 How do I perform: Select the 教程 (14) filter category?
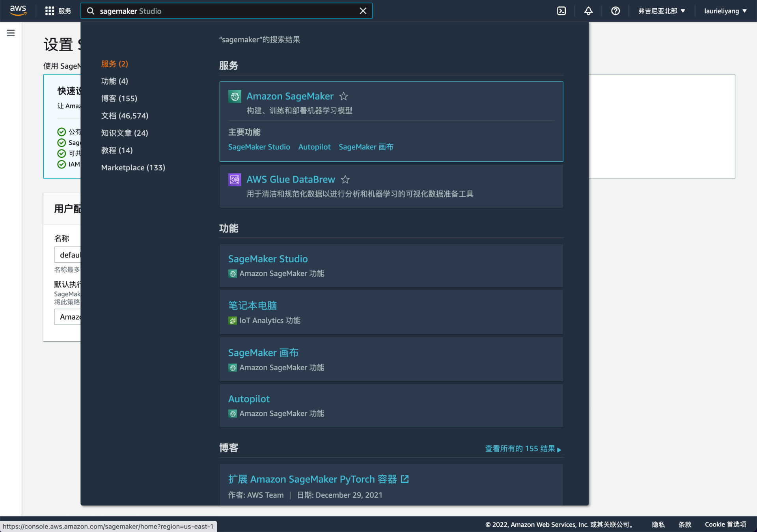(x=117, y=150)
